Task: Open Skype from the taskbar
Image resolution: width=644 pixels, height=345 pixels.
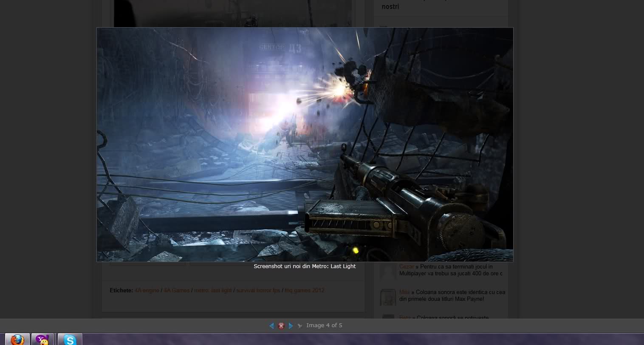Action: pyautogui.click(x=70, y=339)
